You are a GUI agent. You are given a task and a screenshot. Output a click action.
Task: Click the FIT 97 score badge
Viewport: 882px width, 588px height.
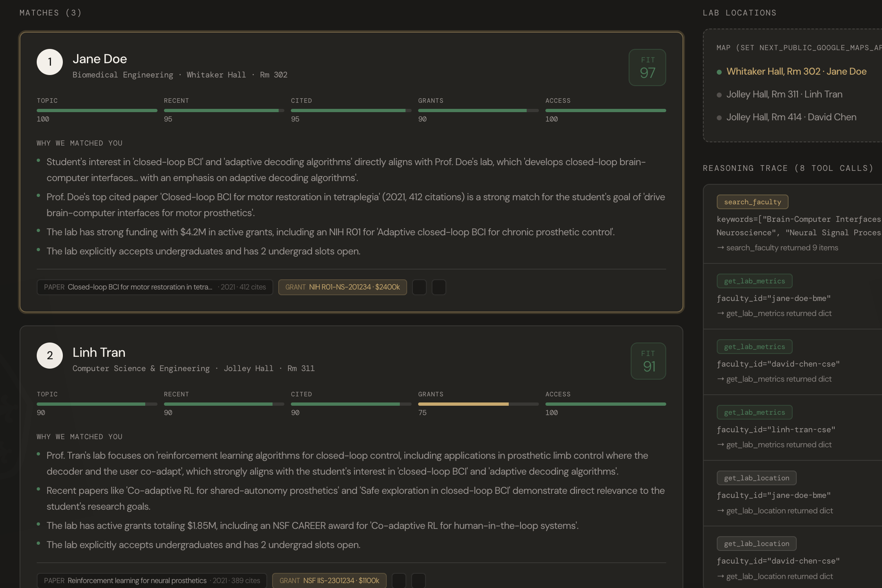pyautogui.click(x=647, y=68)
